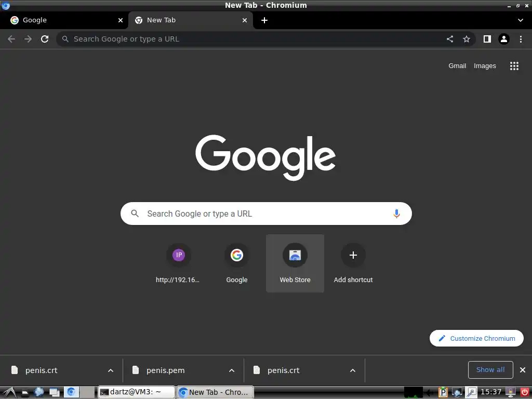Open network tray icon
The height and width of the screenshot is (399, 532).
(457, 393)
